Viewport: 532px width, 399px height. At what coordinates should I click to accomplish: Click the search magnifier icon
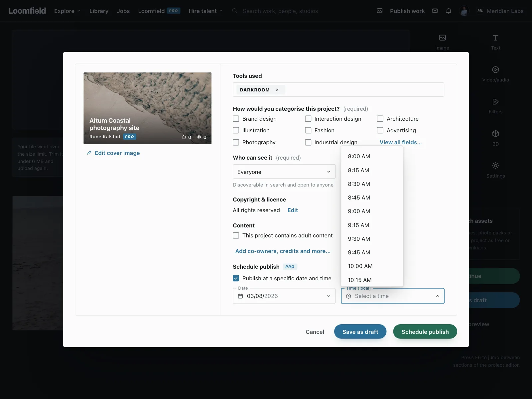click(235, 11)
